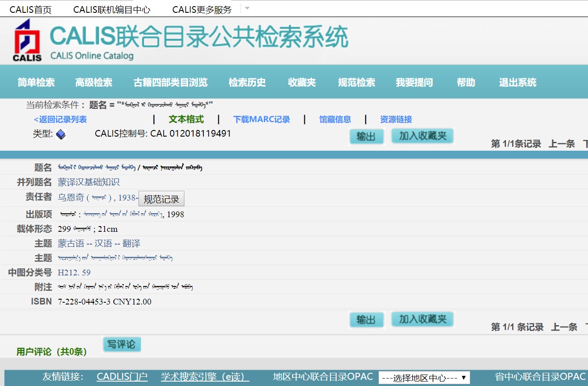588x386 pixels.
Task: Open the CALIS更多服务 dropdown arrow
Action: pyautogui.click(x=247, y=8)
